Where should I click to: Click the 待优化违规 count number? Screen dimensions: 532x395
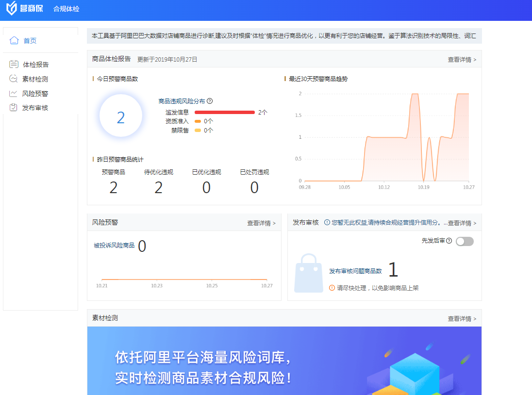tap(158, 188)
